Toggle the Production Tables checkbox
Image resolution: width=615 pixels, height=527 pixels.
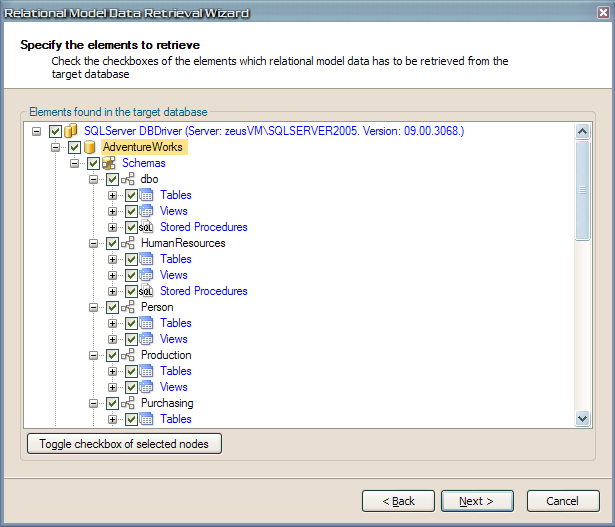click(x=131, y=371)
